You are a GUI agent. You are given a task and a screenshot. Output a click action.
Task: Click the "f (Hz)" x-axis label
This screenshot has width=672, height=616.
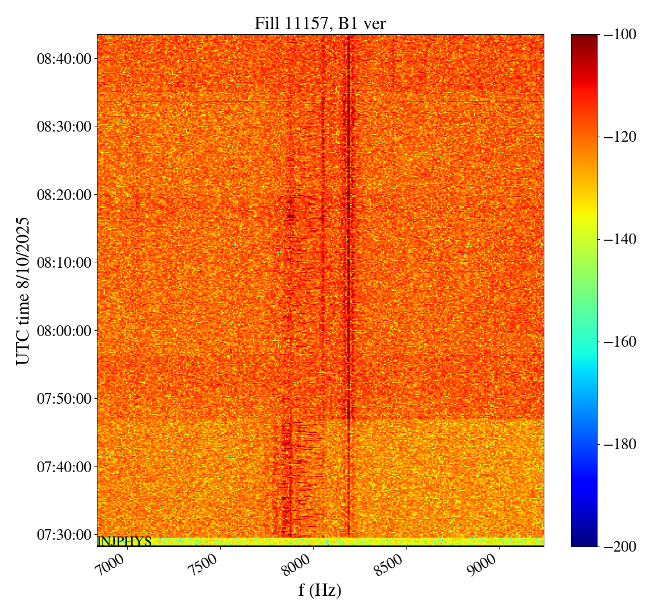320,590
